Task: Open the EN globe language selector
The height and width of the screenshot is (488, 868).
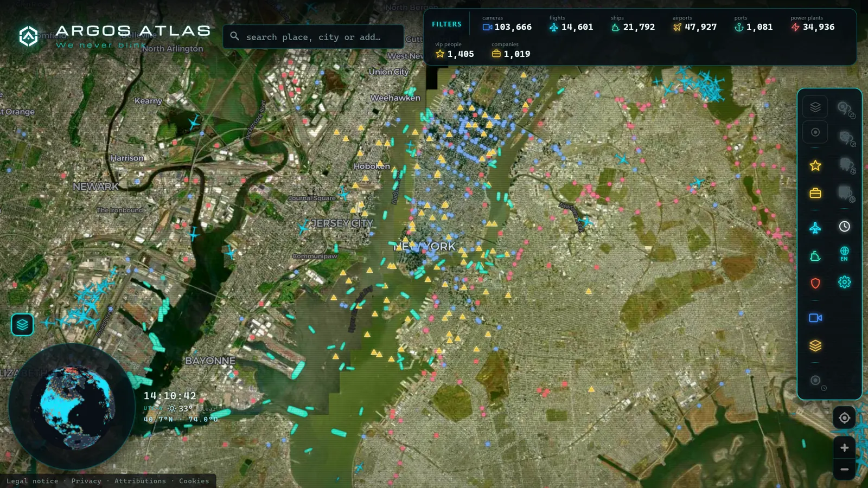Action: [x=844, y=254]
